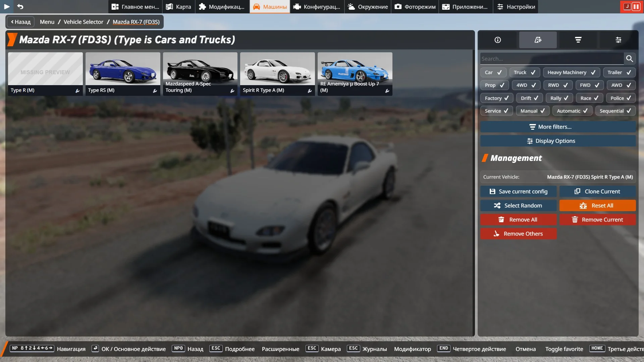Open the Настройки tab
The width and height of the screenshot is (644, 362).
[516, 7]
